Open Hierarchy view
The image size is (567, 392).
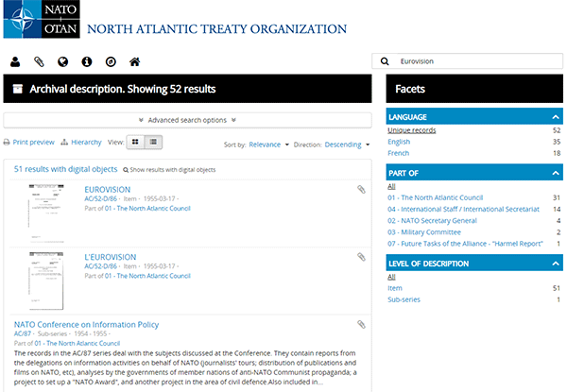(x=81, y=142)
